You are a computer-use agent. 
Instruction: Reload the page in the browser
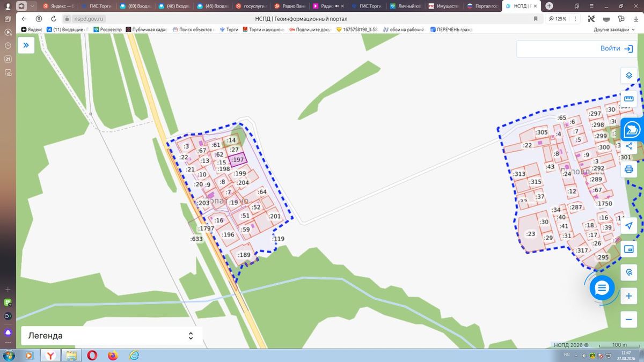point(53,19)
